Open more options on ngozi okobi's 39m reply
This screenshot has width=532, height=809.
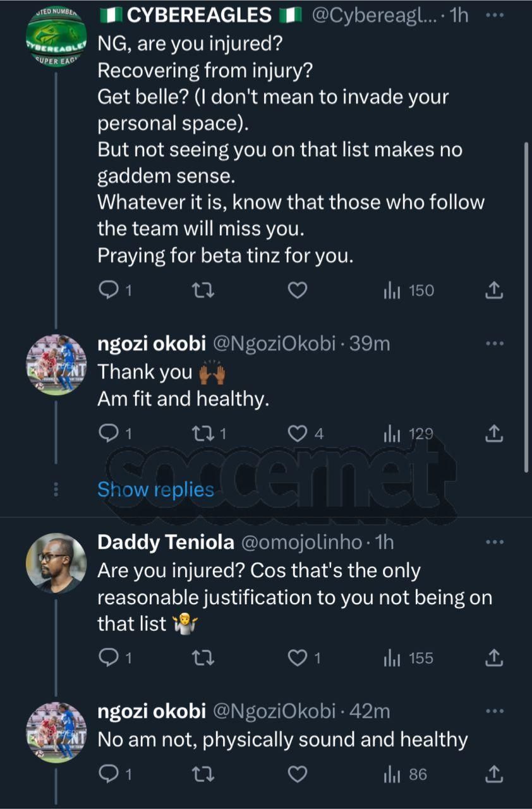tap(494, 344)
